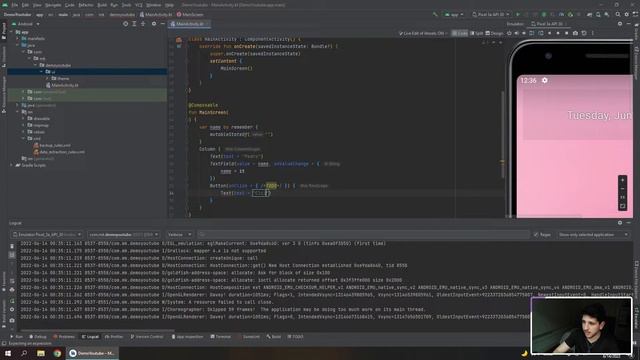
Task: Open the Code menu
Action: (x=70, y=5)
